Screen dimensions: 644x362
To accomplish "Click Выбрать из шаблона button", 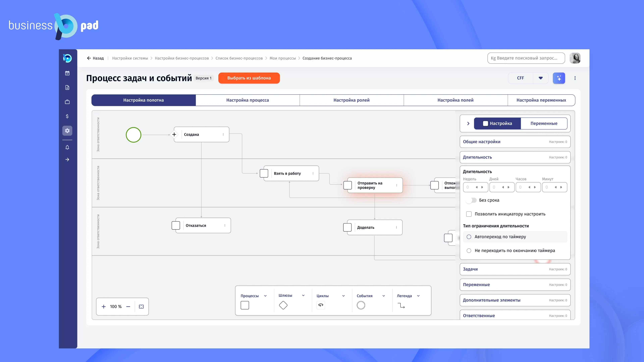I will pyautogui.click(x=249, y=78).
